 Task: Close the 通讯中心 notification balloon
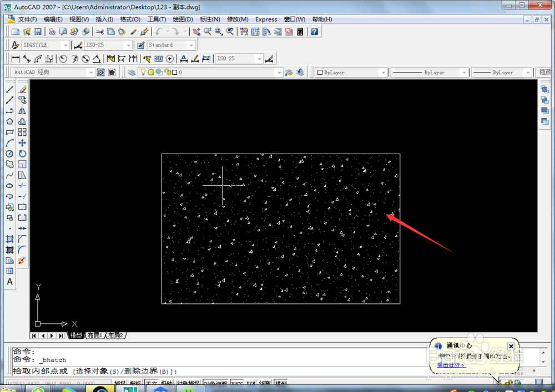pos(511,346)
